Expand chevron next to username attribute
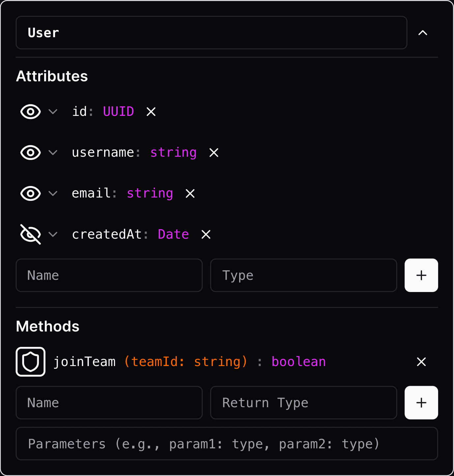 tap(53, 153)
